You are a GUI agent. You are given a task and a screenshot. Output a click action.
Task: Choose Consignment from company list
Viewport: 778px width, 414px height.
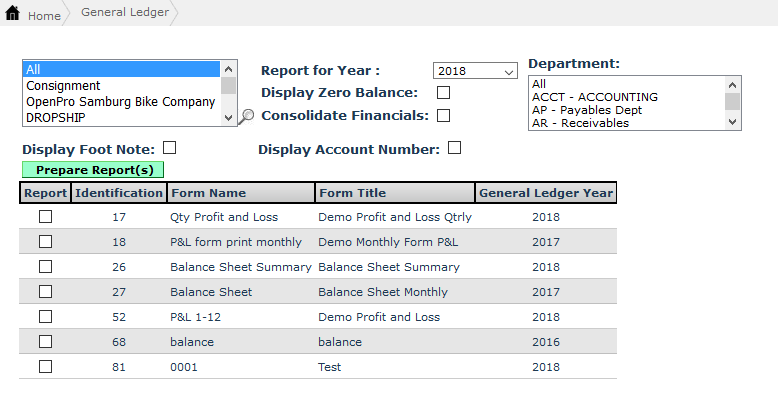63,86
